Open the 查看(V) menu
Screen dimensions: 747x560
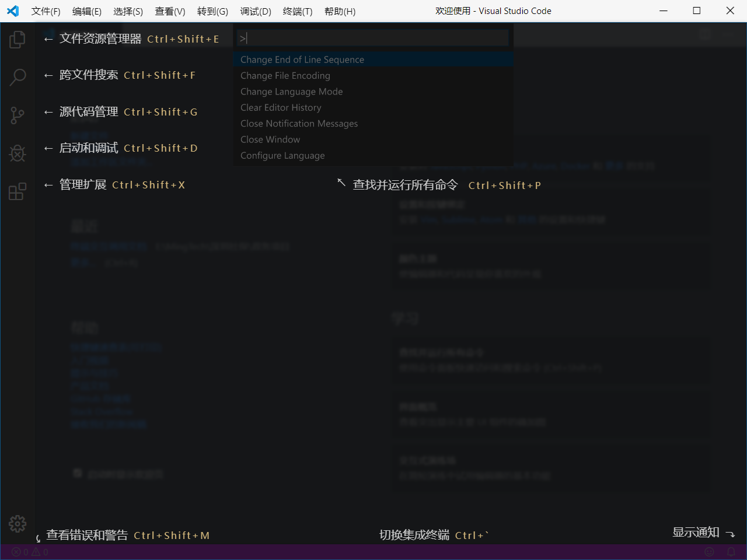[x=170, y=11]
